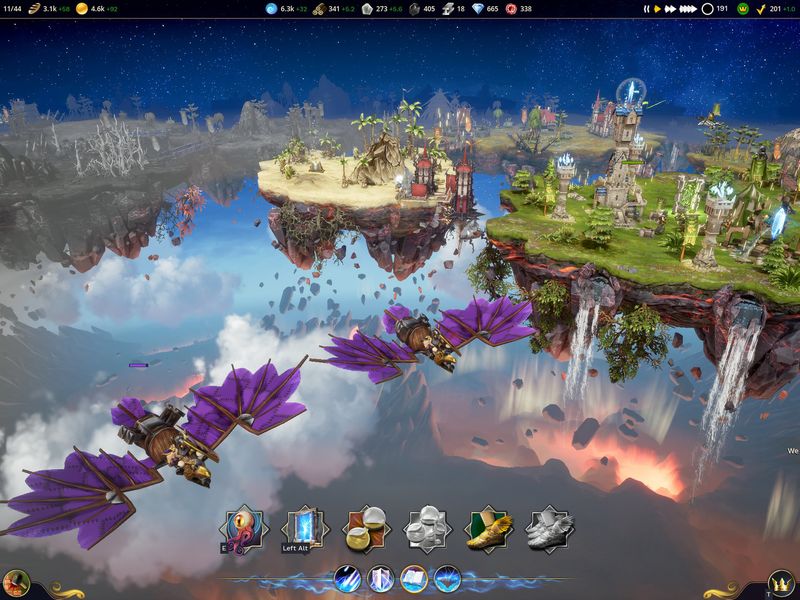Click the population count 11/44
This screenshot has height=600, width=800.
[12, 9]
